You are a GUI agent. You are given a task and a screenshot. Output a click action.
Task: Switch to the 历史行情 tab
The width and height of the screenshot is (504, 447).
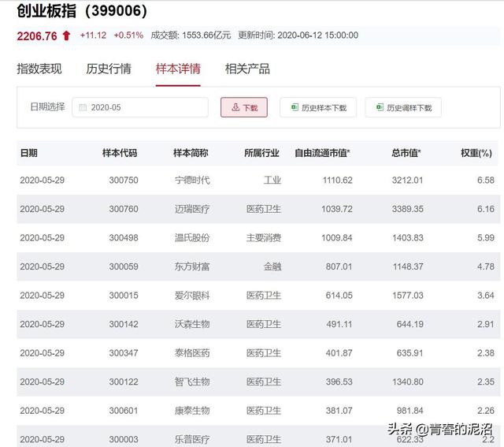click(x=109, y=69)
